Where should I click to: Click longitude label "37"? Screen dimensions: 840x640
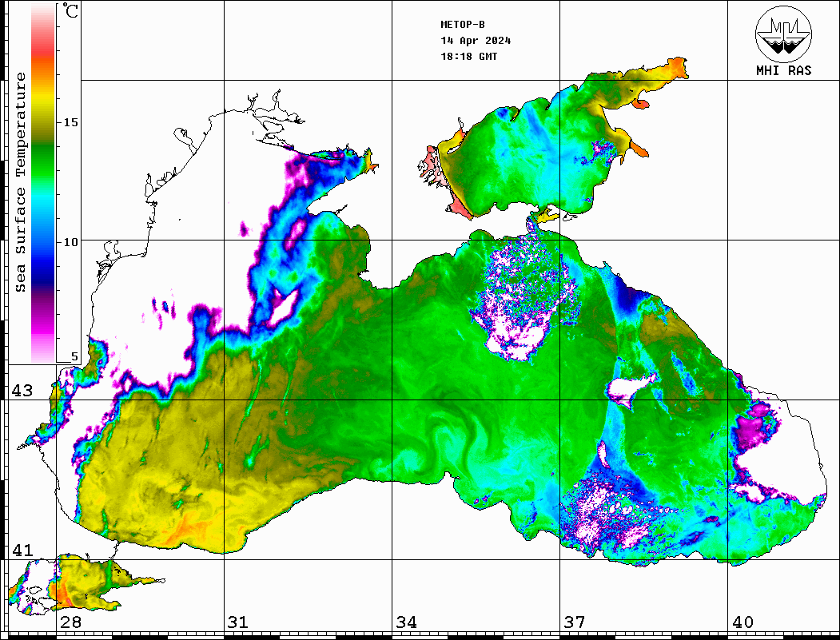575,622
